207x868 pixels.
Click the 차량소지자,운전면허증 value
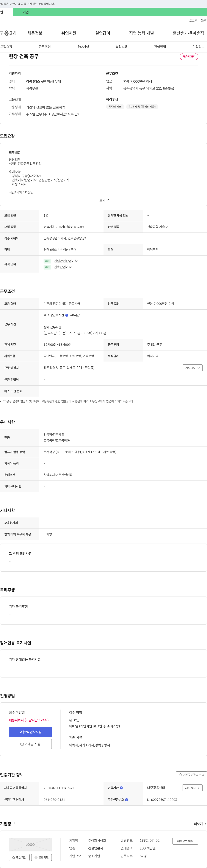[58, 475]
